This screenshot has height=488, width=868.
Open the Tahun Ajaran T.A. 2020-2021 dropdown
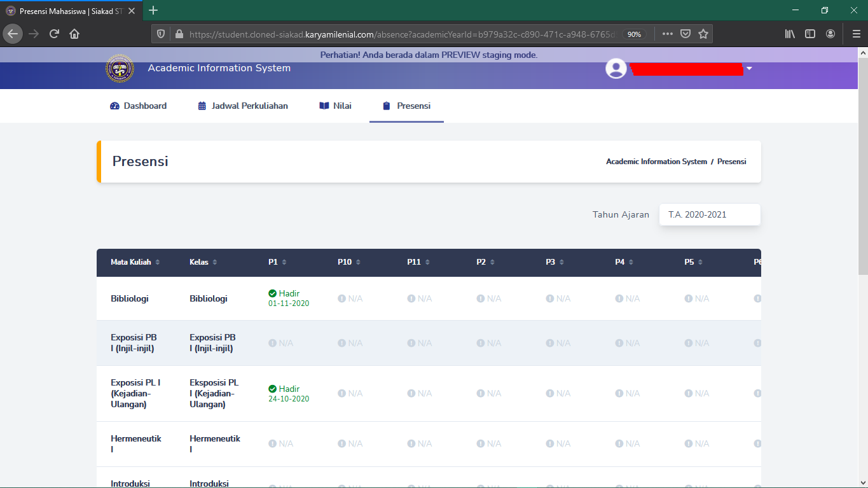tap(710, 214)
